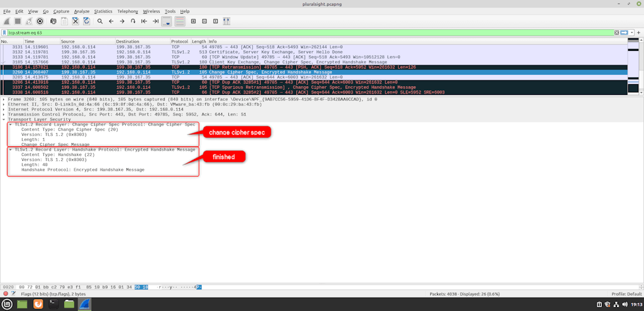Collapse Change Cipher Spec record layer
Screen dimensions: 644x311
pyautogui.click(x=10, y=124)
